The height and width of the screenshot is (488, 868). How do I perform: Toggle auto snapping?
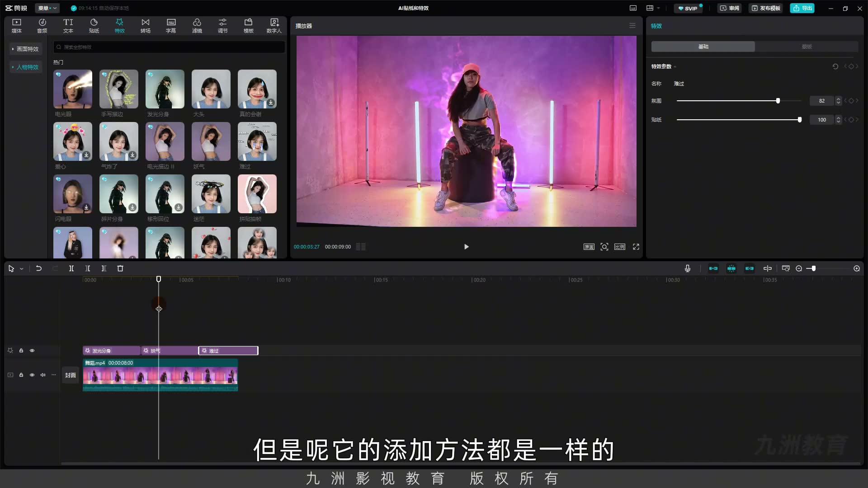coord(731,268)
